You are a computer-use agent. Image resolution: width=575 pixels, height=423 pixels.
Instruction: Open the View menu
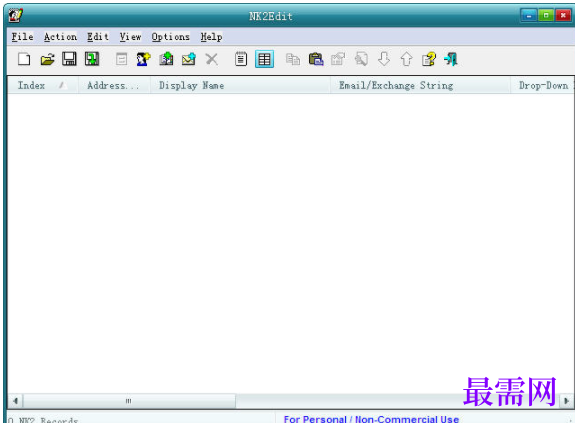[130, 37]
